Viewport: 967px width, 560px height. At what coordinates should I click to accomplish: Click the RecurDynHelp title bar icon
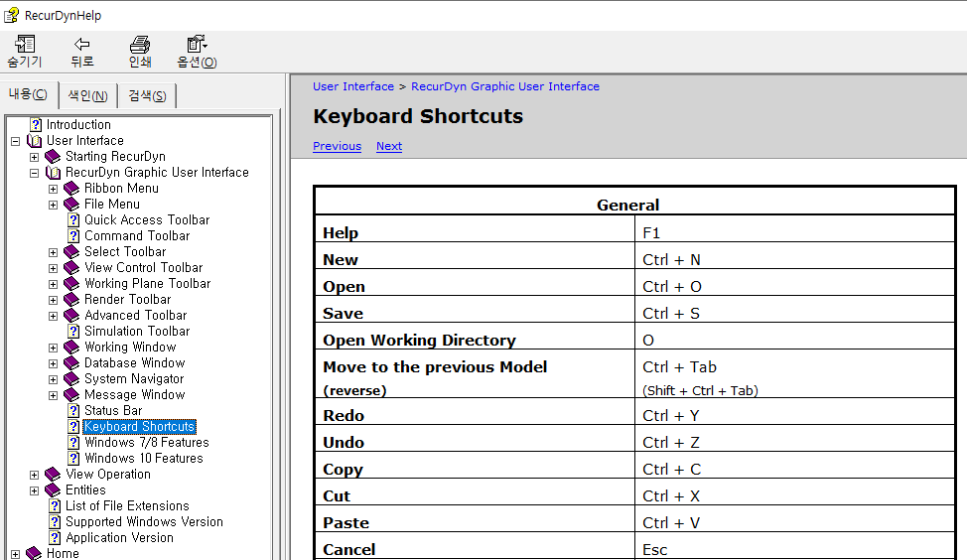point(11,15)
